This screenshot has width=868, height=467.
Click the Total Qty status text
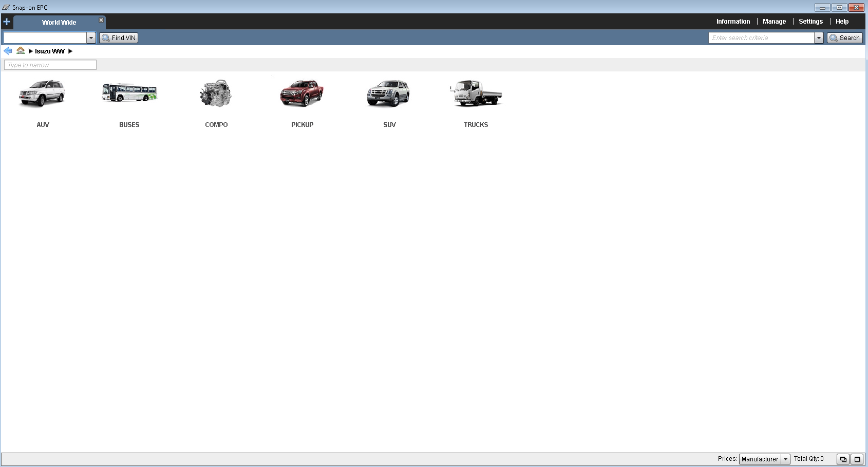coord(808,459)
